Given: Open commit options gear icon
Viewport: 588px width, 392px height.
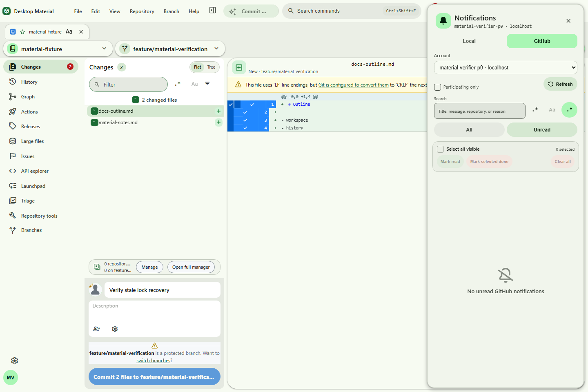Looking at the screenshot, I should point(115,329).
